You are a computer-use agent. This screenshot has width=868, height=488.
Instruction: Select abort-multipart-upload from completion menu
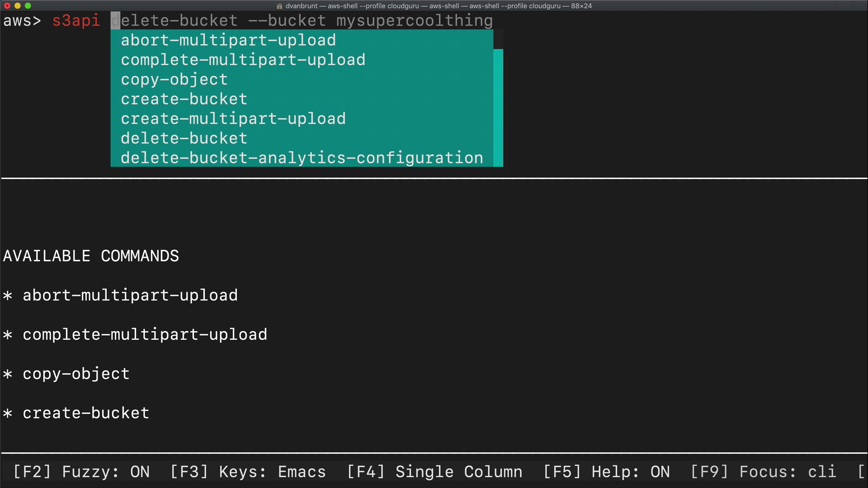pyautogui.click(x=228, y=40)
